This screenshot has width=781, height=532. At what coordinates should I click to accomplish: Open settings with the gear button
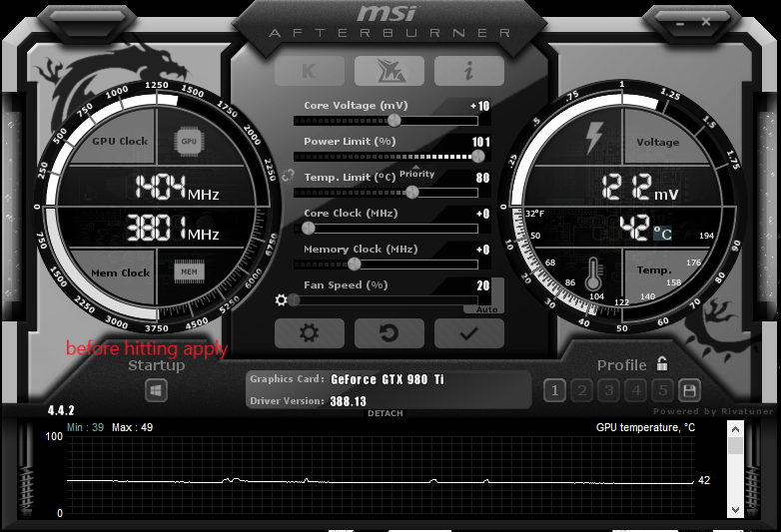310,333
